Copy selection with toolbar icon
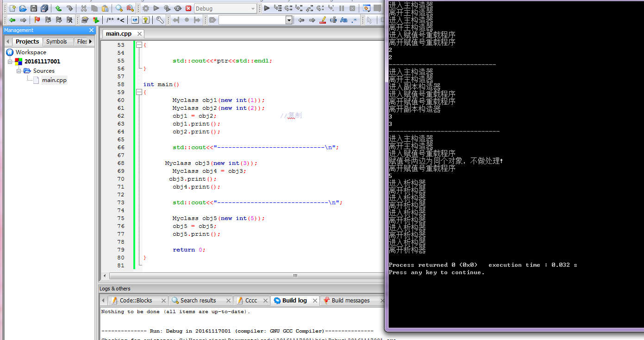 [94, 8]
